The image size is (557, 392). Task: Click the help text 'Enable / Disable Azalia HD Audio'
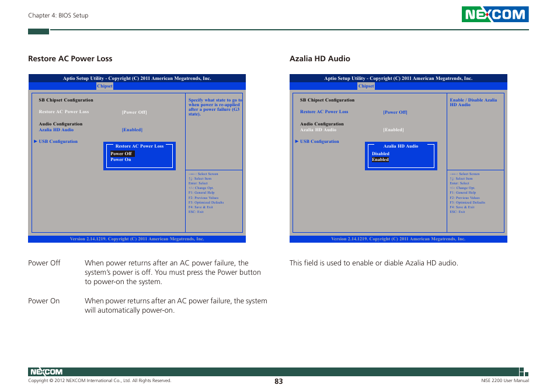tap(473, 102)
